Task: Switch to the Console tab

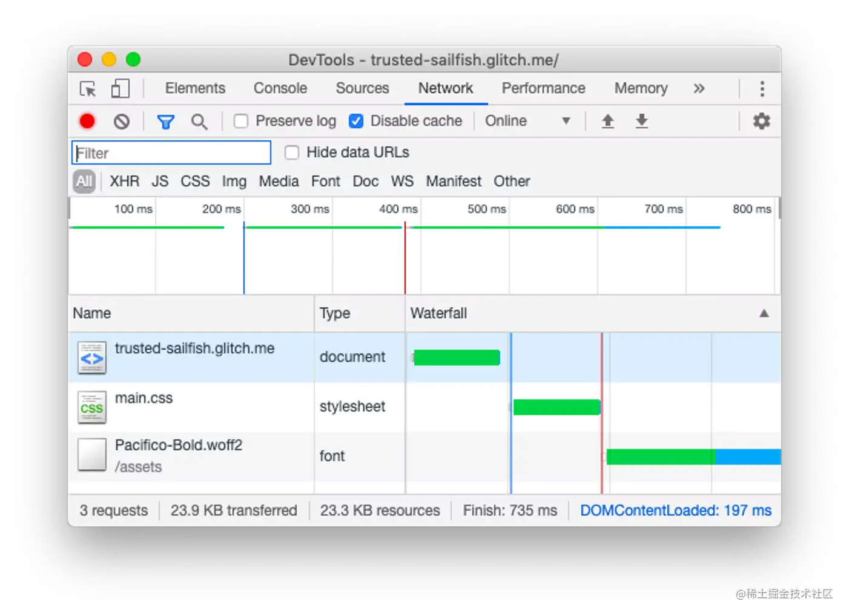Action: coord(280,88)
